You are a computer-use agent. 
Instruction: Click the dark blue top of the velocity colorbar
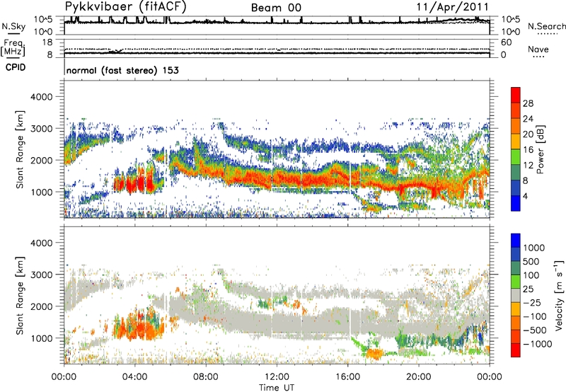[x=516, y=240]
